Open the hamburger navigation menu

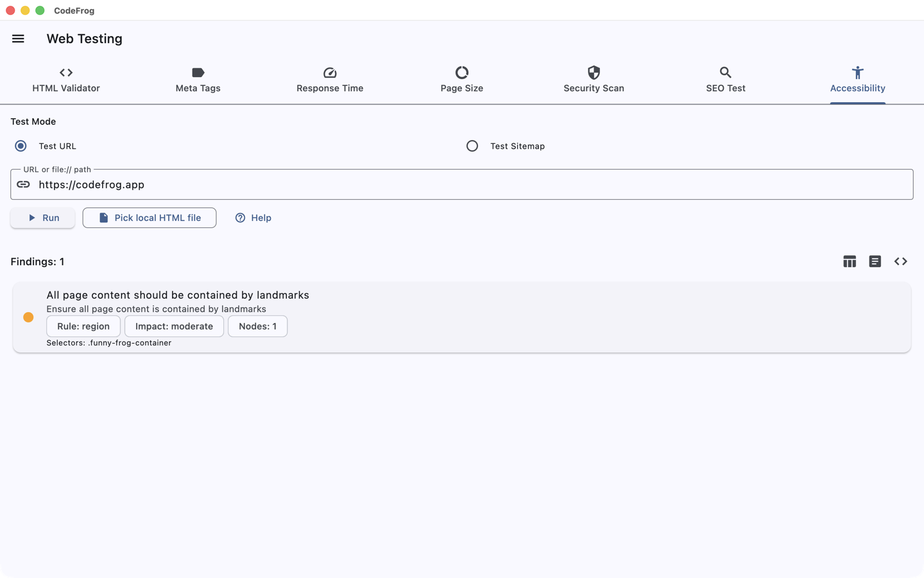(18, 39)
